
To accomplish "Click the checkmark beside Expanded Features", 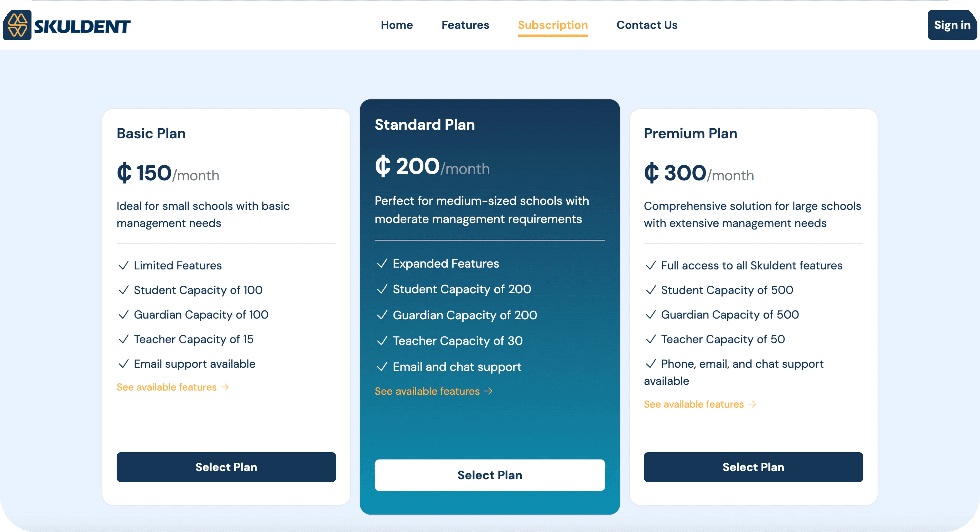I will pyautogui.click(x=382, y=263).
